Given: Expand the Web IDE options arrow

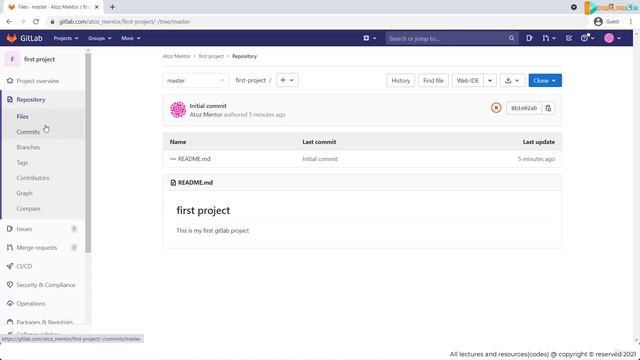Looking at the screenshot, I should coord(490,80).
